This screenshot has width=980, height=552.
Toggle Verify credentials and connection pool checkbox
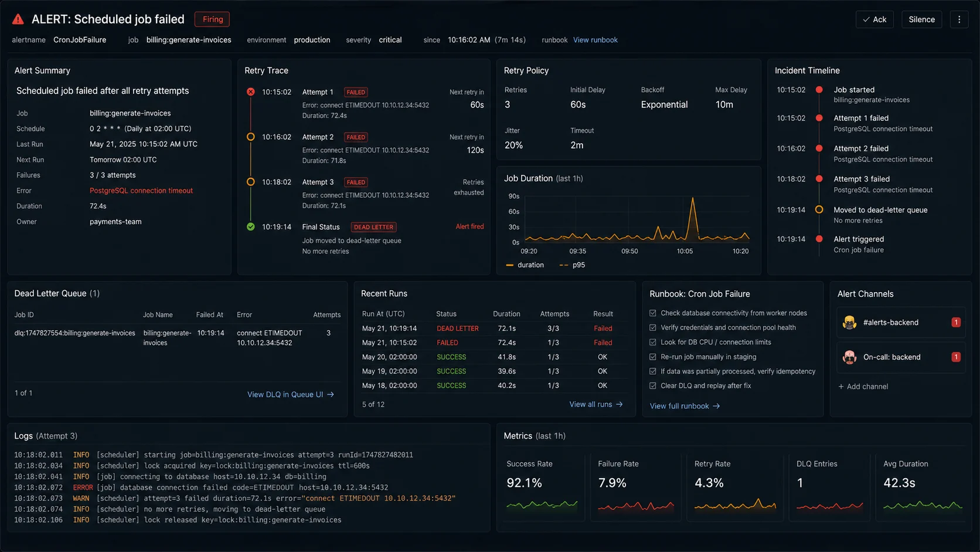(x=653, y=327)
